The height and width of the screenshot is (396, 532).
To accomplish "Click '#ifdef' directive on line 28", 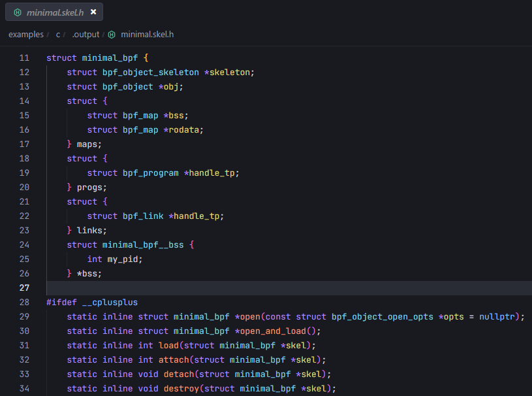I will click(x=62, y=303).
